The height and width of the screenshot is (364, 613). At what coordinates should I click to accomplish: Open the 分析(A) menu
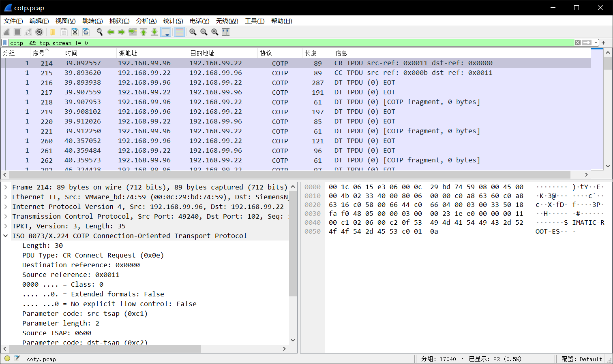coord(146,21)
